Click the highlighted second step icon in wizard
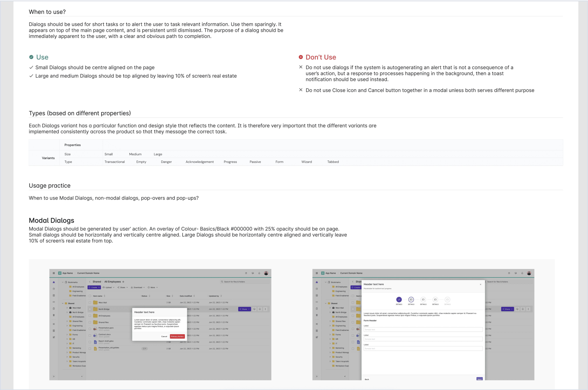 [411, 300]
